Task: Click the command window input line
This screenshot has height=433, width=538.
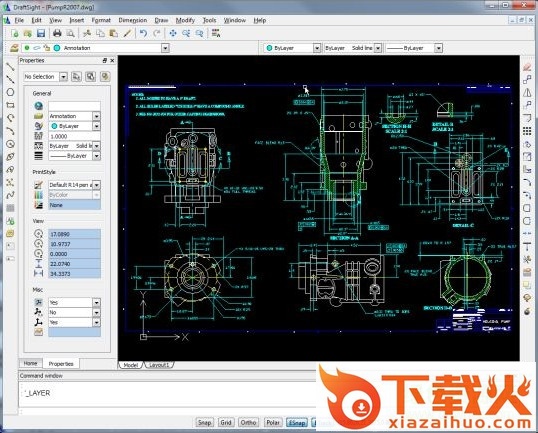Action: 167,412
